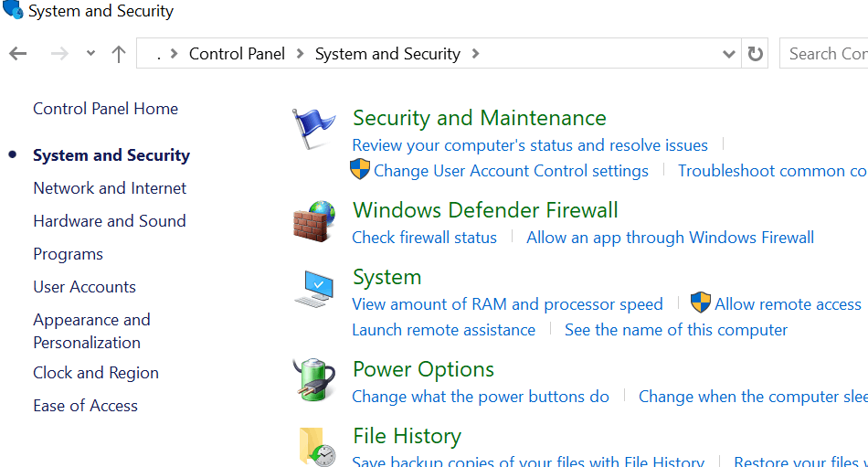Expand the chevron after System and Security breadcrumb
Viewport: 868px width, 467px height.
475,54
